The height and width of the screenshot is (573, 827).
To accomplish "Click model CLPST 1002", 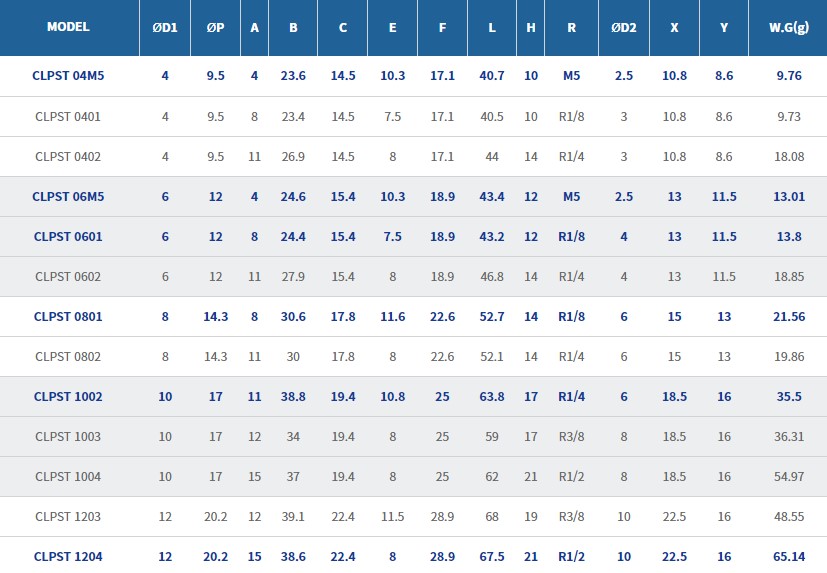I will 68,396.
